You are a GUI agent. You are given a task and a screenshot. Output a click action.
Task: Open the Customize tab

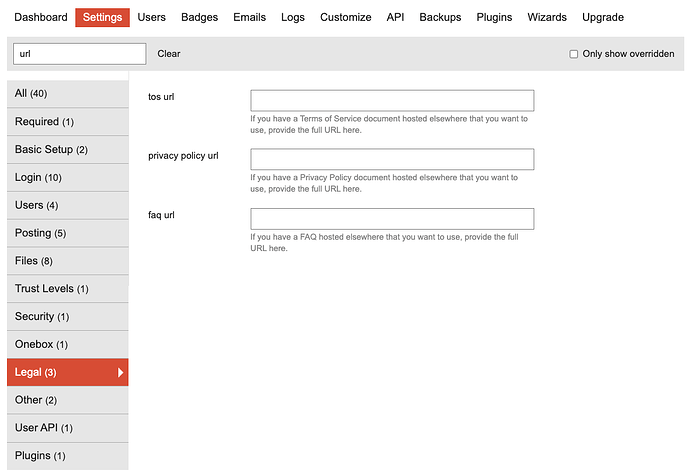click(x=345, y=17)
